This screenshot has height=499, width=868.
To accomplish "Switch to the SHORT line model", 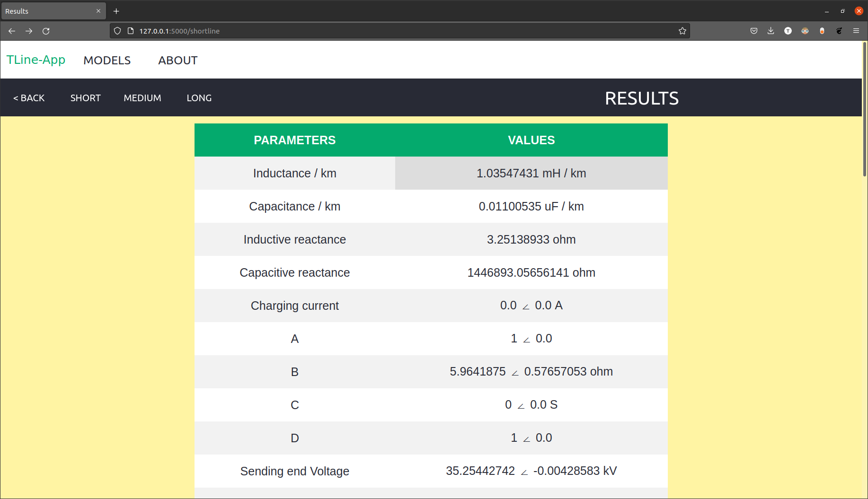I will click(x=86, y=98).
